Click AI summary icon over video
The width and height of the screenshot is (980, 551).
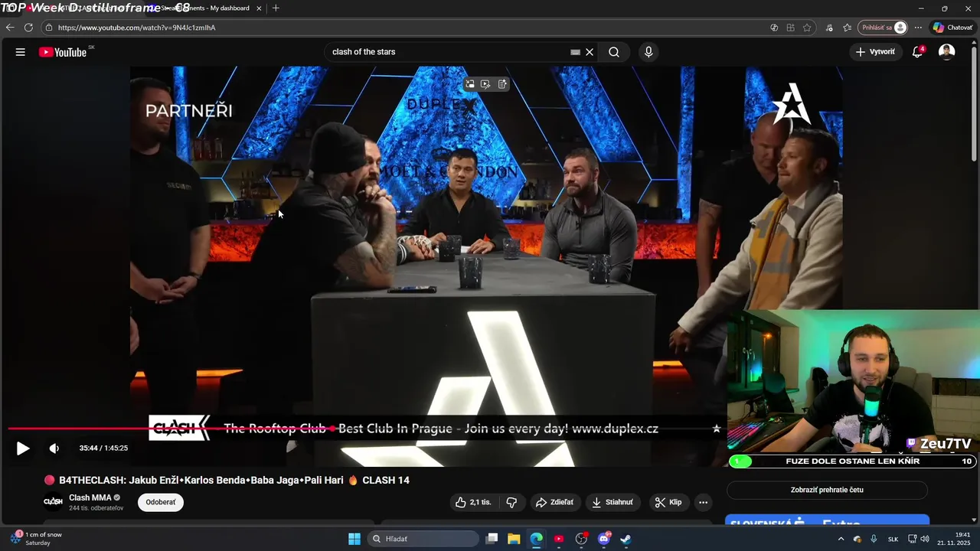click(x=502, y=84)
